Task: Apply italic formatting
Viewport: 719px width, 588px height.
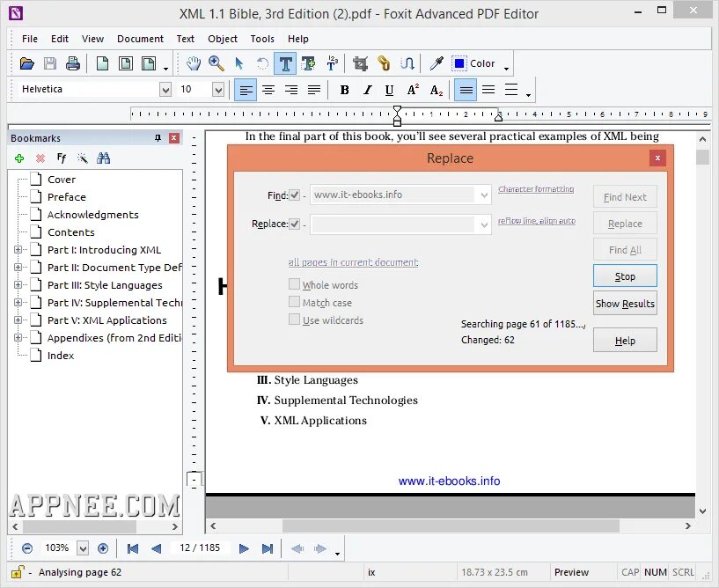Action: pyautogui.click(x=367, y=90)
